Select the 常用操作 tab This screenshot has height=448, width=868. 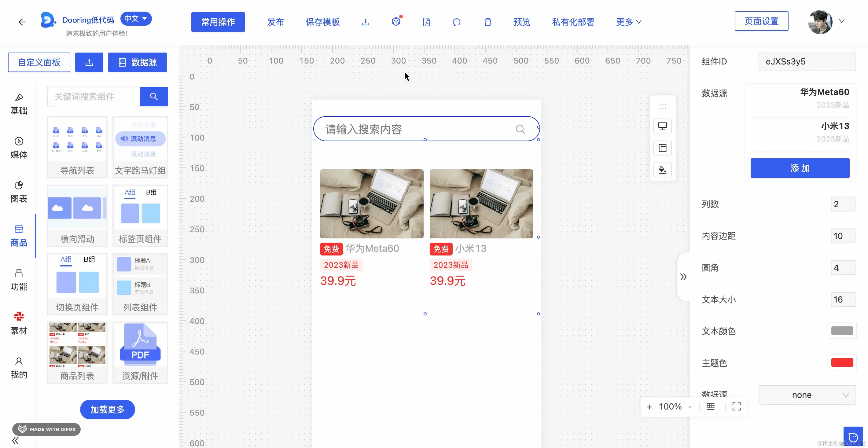click(218, 22)
